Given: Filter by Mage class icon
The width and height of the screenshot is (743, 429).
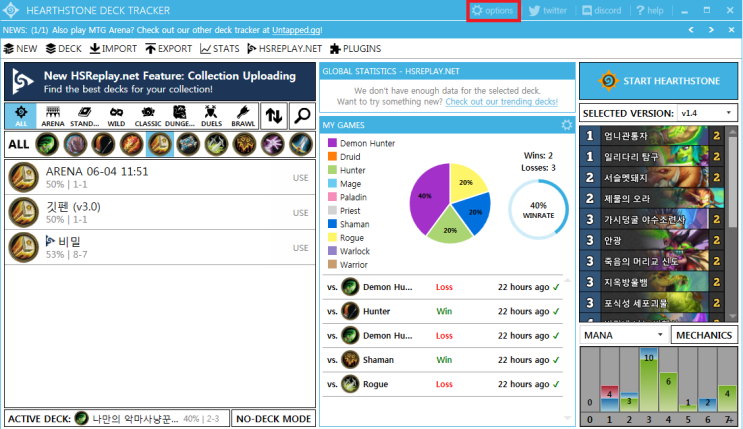Looking at the screenshot, I should tap(132, 144).
